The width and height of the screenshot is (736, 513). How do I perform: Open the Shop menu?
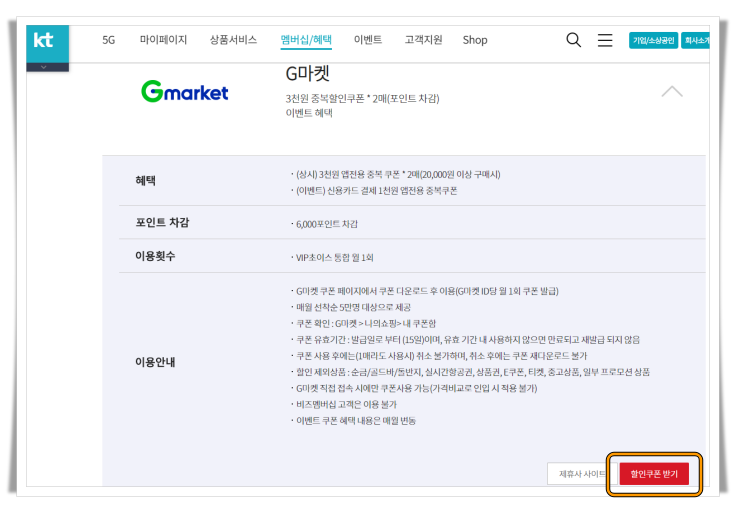(x=475, y=40)
